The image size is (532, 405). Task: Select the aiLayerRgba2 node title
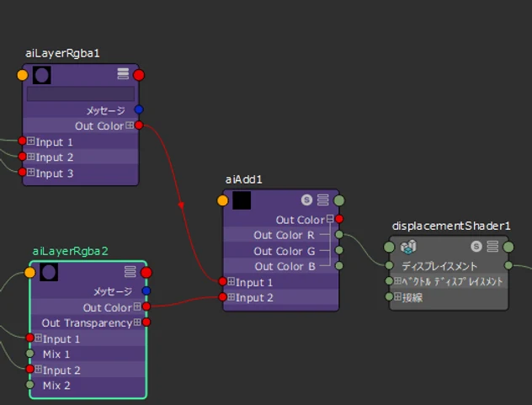point(70,251)
